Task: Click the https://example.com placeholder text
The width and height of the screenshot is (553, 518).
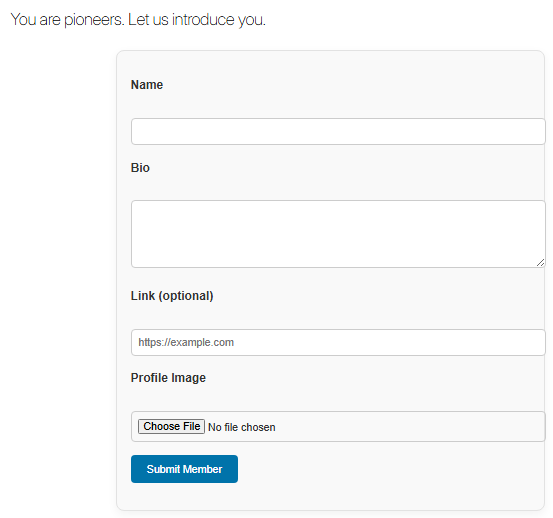Action: [186, 342]
